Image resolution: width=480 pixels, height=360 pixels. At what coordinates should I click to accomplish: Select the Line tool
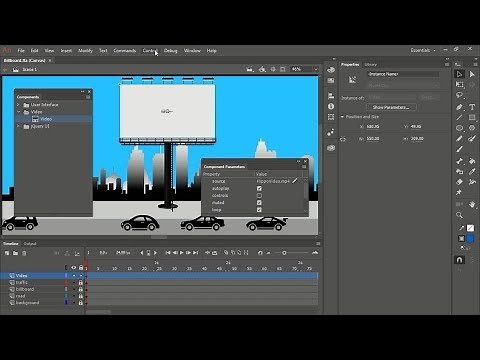coord(459,117)
